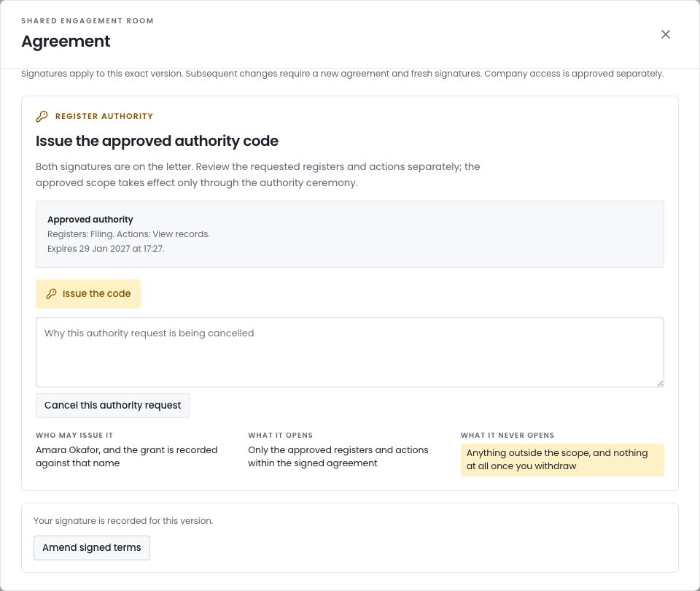Image resolution: width=700 pixels, height=591 pixels.
Task: Click 'Only the approved registers and actions' text
Action: click(x=338, y=457)
